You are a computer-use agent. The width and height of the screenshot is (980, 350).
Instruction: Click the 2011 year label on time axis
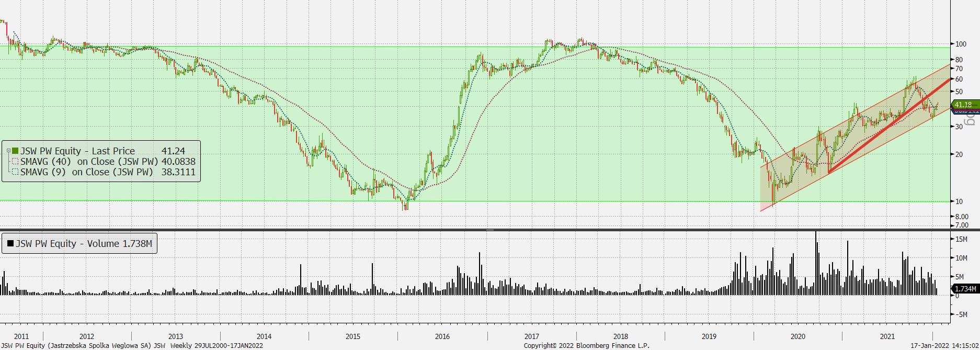pyautogui.click(x=21, y=336)
